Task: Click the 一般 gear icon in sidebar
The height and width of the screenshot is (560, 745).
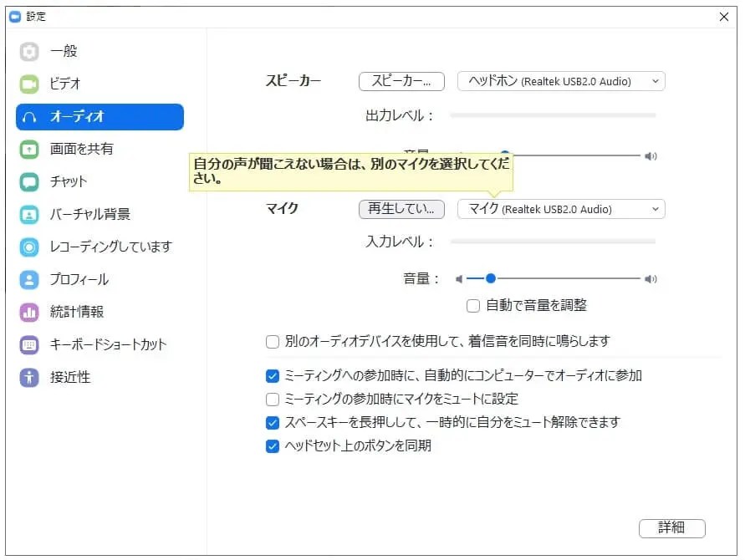Action: pos(29,51)
